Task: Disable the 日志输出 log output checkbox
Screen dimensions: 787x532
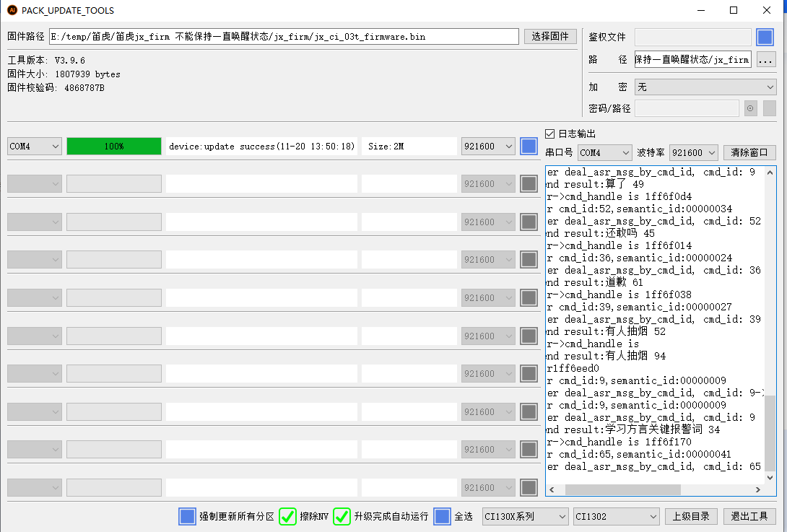Action: pos(550,133)
